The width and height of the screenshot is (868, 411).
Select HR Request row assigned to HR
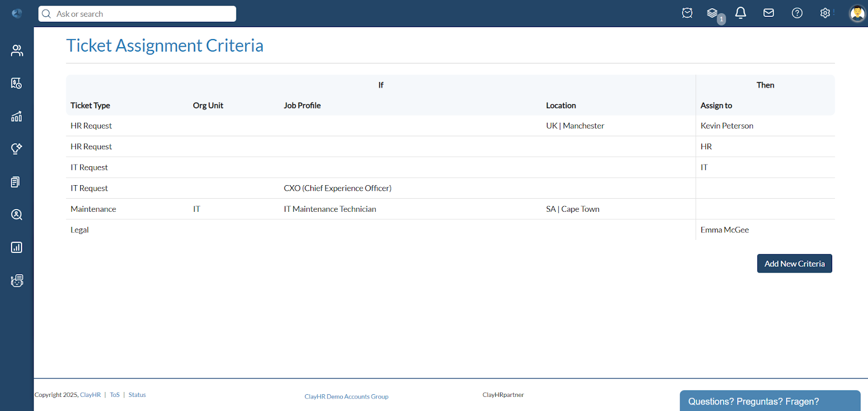[450, 147]
